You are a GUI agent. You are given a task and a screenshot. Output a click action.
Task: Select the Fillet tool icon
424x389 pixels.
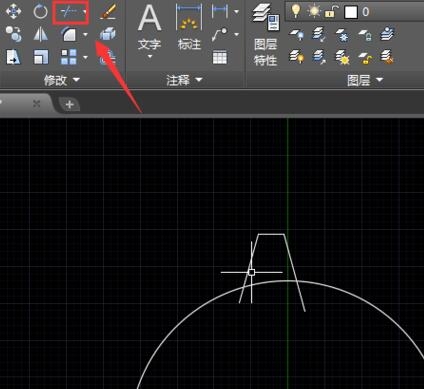tap(69, 34)
